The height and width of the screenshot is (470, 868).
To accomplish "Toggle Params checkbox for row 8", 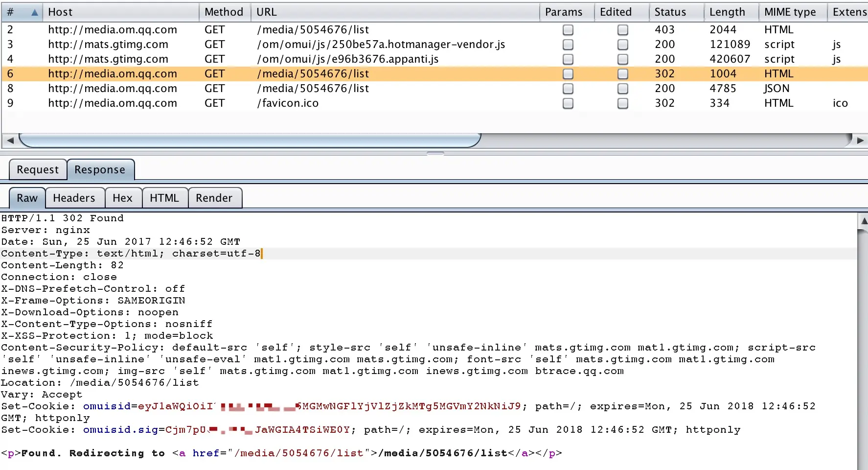I will (x=568, y=89).
